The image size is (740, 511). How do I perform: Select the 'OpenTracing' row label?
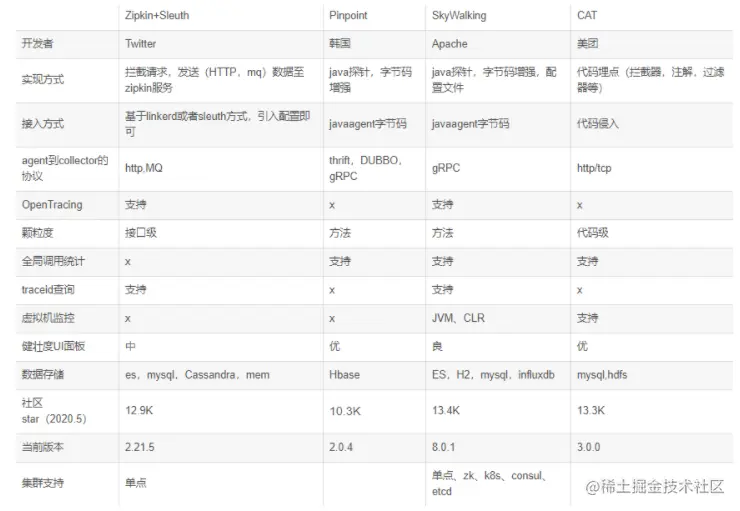[52, 205]
